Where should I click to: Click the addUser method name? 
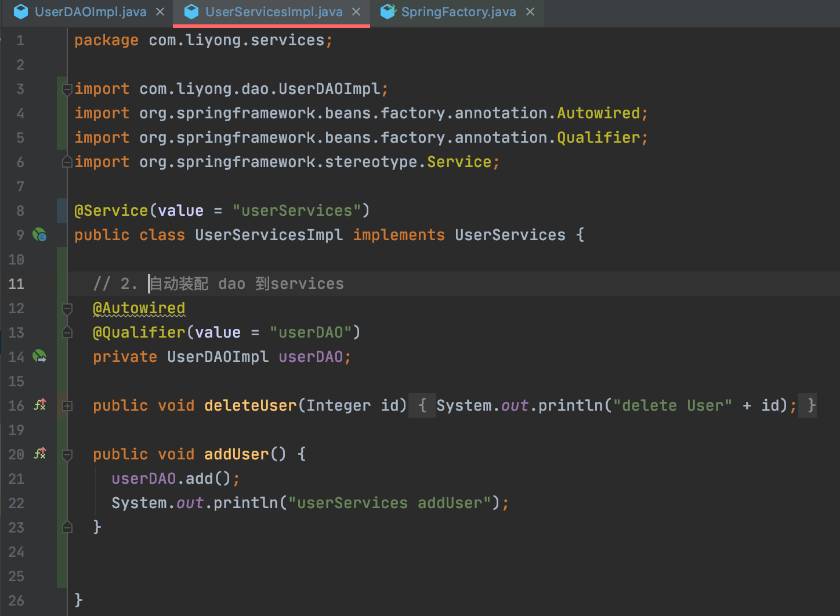tap(237, 454)
